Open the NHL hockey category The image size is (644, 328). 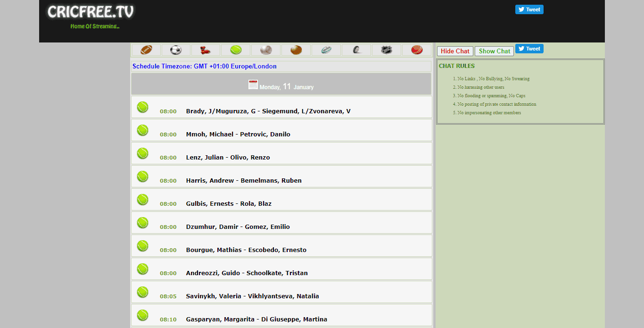[387, 50]
